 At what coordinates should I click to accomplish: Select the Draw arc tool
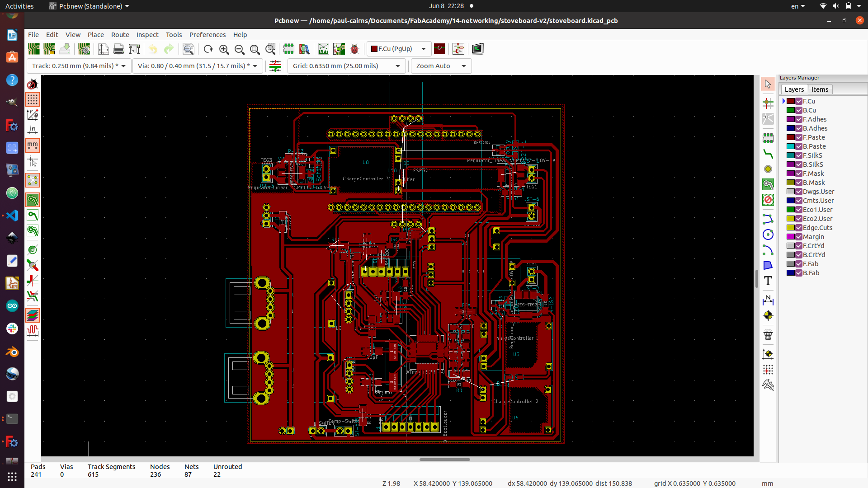[x=768, y=250]
